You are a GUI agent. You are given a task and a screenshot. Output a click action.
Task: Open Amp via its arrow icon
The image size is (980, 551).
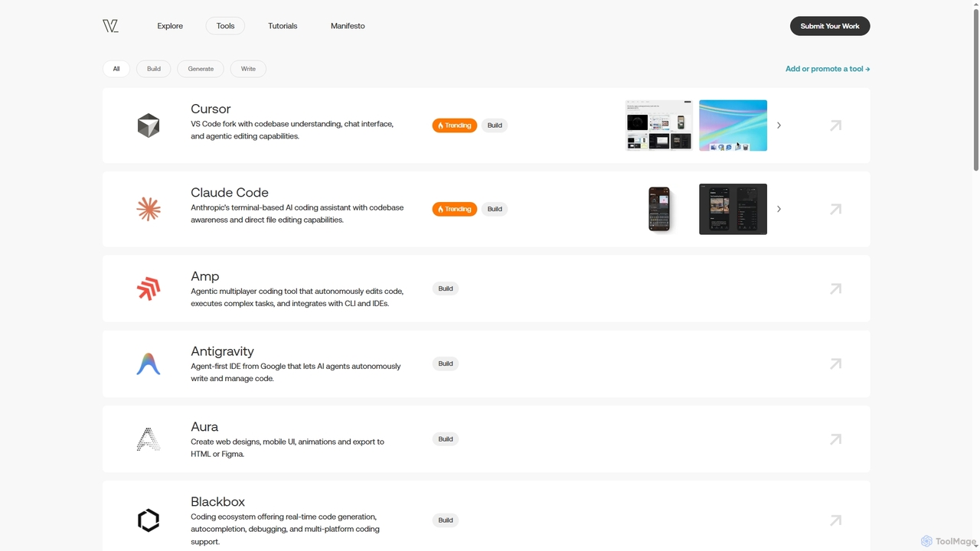coord(835,289)
